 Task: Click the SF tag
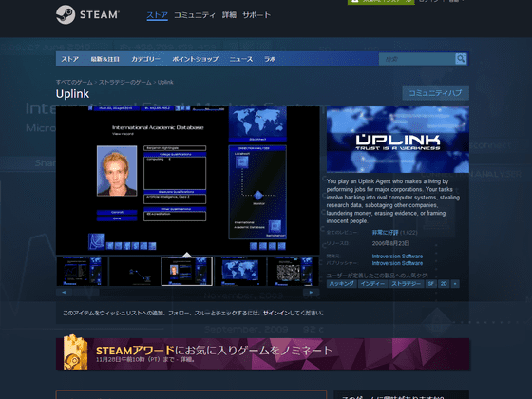[431, 284]
